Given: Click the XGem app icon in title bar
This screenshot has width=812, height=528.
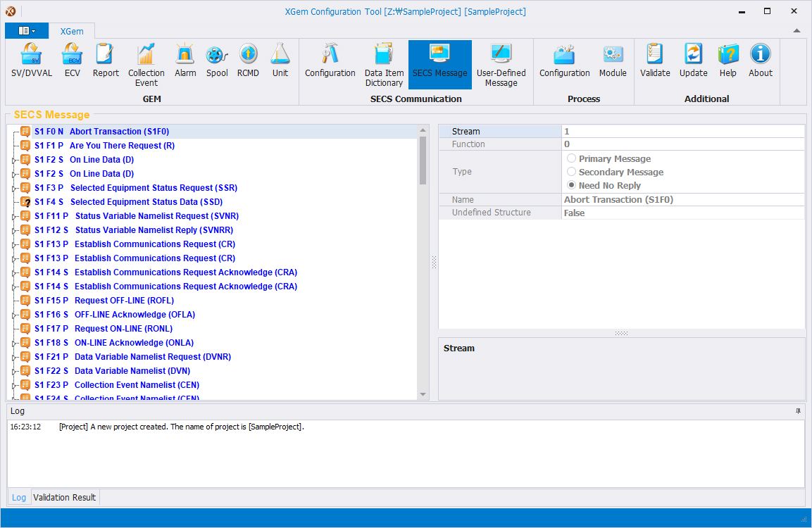Looking at the screenshot, I should click(11, 11).
